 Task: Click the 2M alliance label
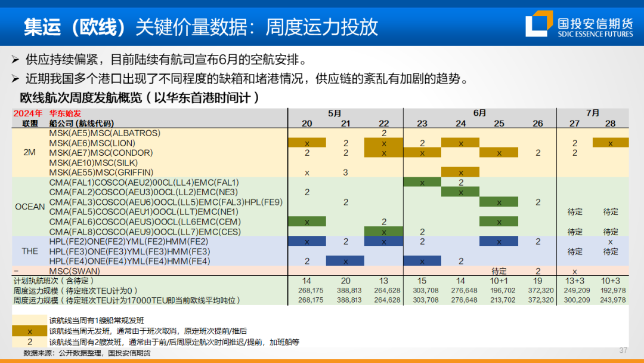tap(30, 152)
